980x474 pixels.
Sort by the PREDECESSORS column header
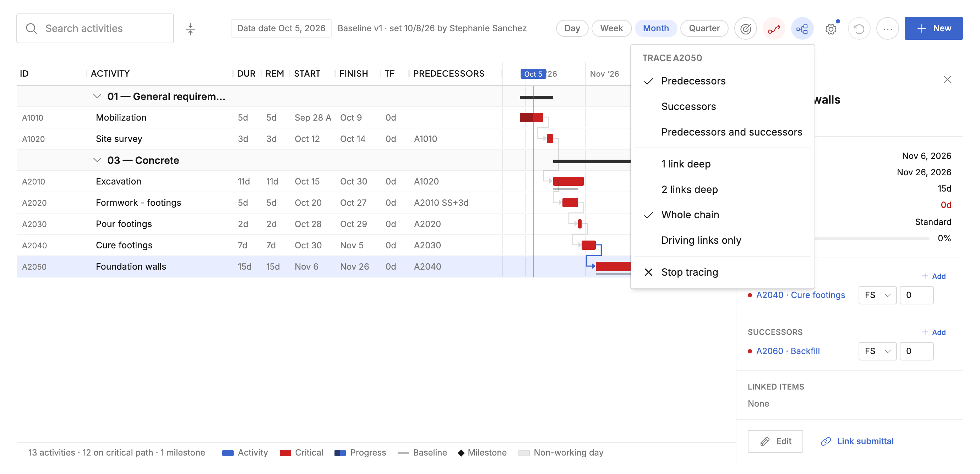coord(448,74)
